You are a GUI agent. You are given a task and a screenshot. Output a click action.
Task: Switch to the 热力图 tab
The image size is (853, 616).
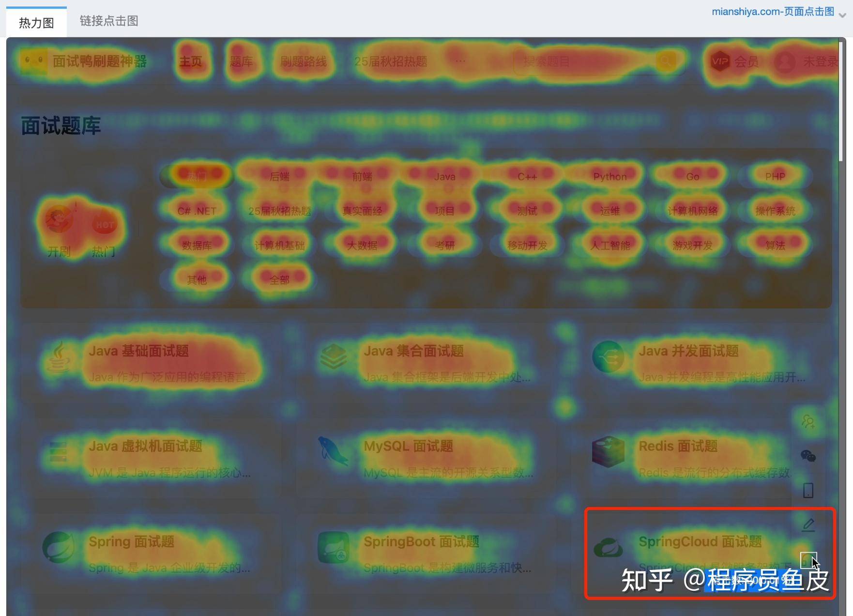[36, 22]
